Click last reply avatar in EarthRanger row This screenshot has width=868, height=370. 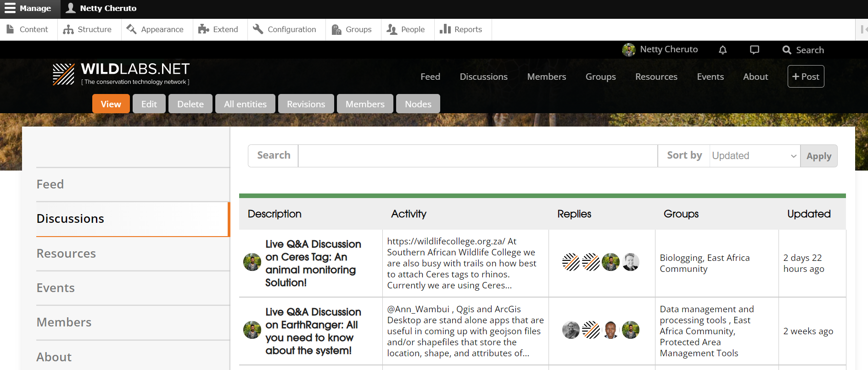pyautogui.click(x=631, y=330)
